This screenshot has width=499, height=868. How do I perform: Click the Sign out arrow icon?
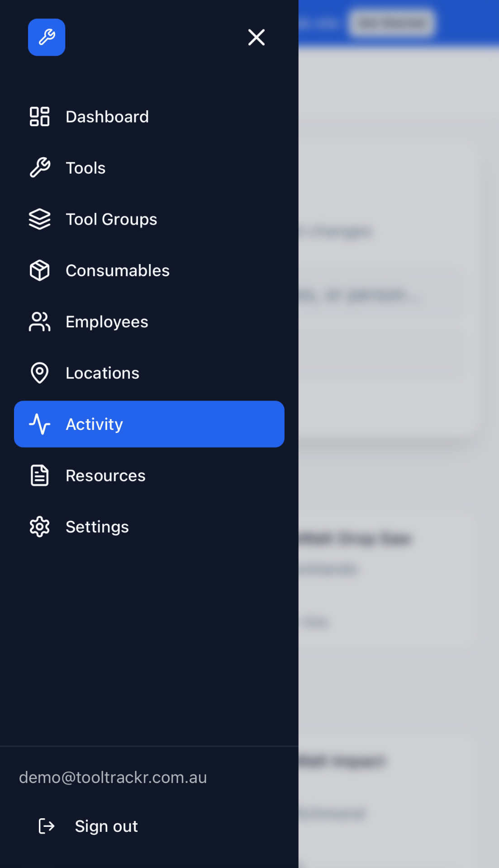pos(47,826)
